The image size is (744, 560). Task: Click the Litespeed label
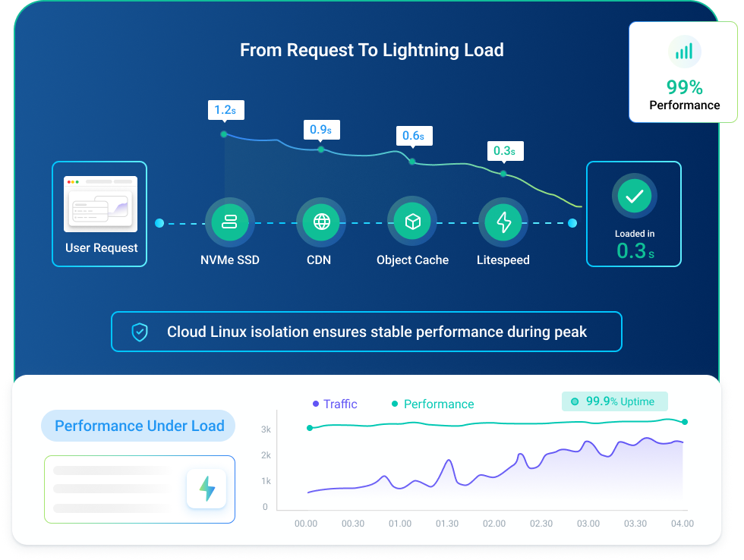(x=503, y=260)
